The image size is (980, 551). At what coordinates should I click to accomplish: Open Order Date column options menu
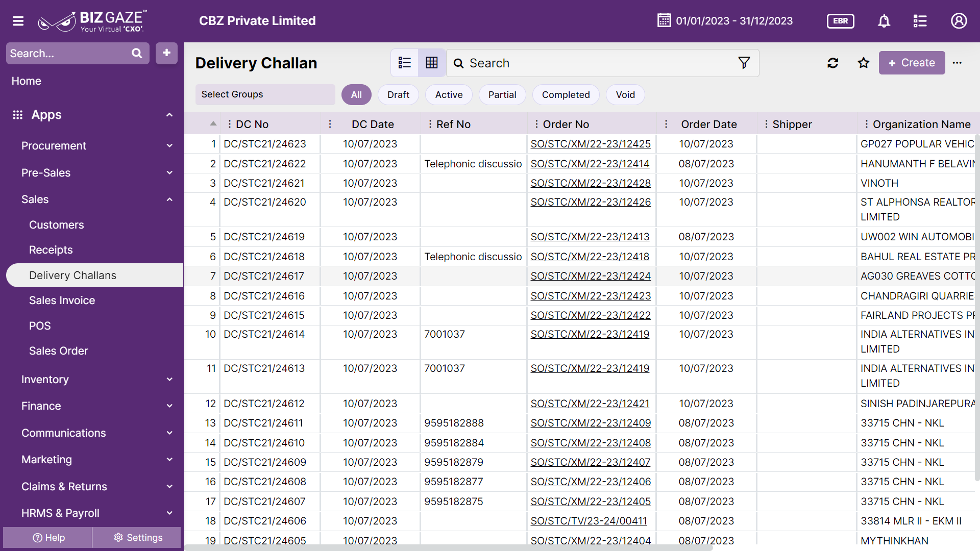(x=666, y=124)
